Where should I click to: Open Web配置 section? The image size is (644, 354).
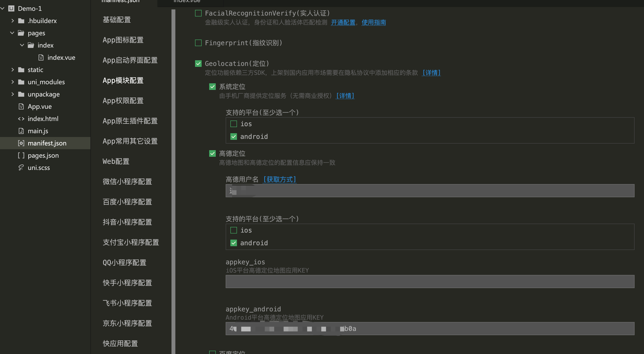pos(116,161)
